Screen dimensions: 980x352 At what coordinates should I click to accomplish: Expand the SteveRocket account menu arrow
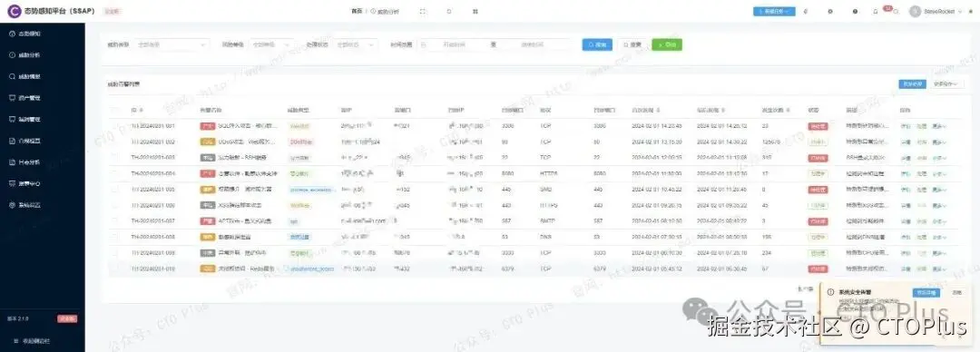(961, 11)
